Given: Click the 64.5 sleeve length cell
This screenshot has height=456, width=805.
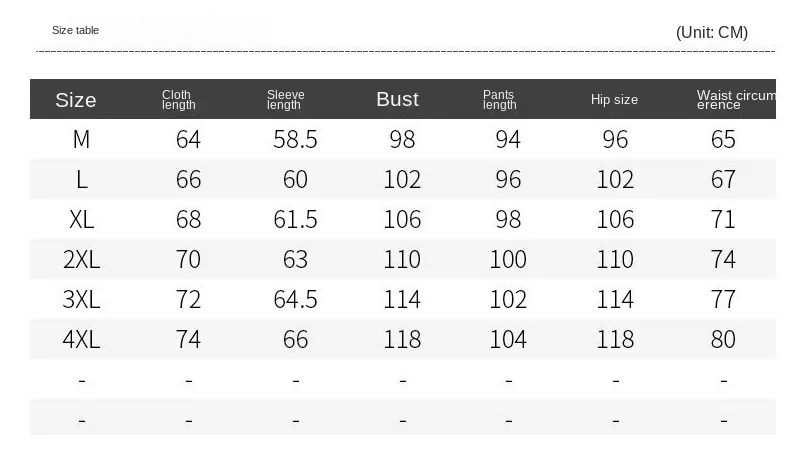Looking at the screenshot, I should pyautogui.click(x=295, y=299).
